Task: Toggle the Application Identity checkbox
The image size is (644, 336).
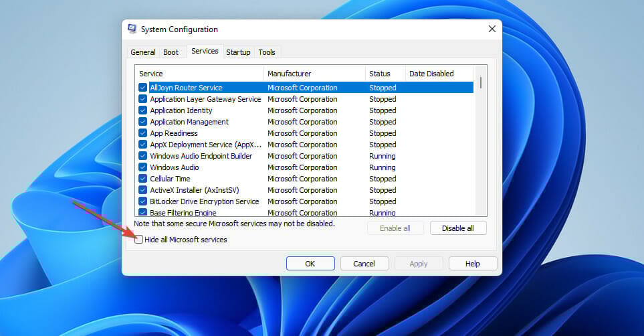Action: [x=142, y=110]
